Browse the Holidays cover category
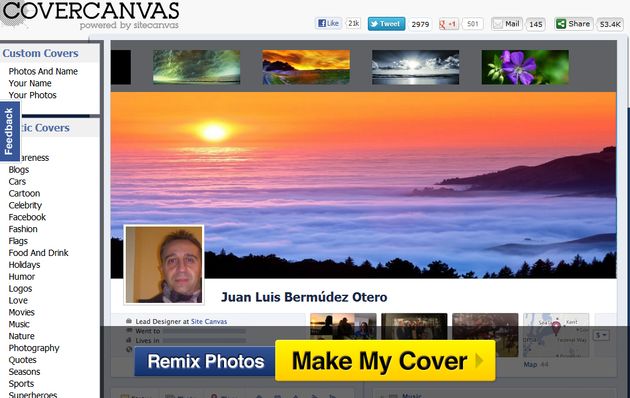Image resolution: width=630 pixels, height=398 pixels. point(25,265)
